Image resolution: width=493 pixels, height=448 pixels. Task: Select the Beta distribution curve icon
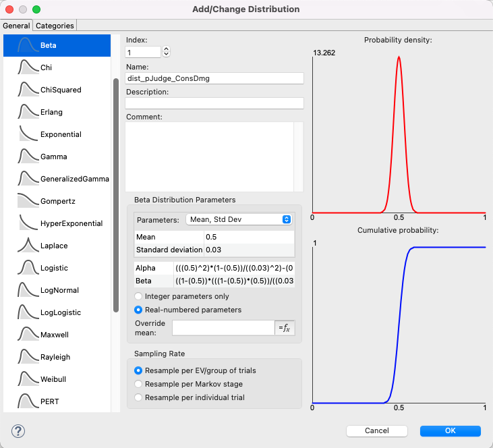(28, 45)
